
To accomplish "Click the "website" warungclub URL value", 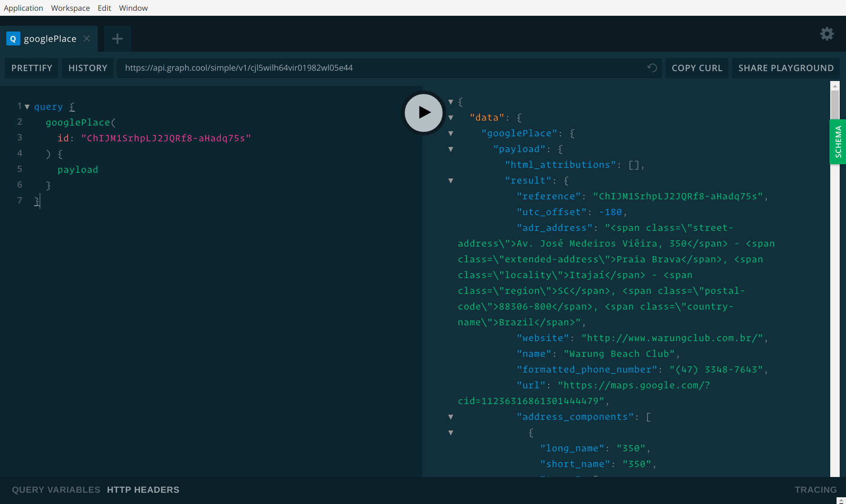I will (672, 338).
